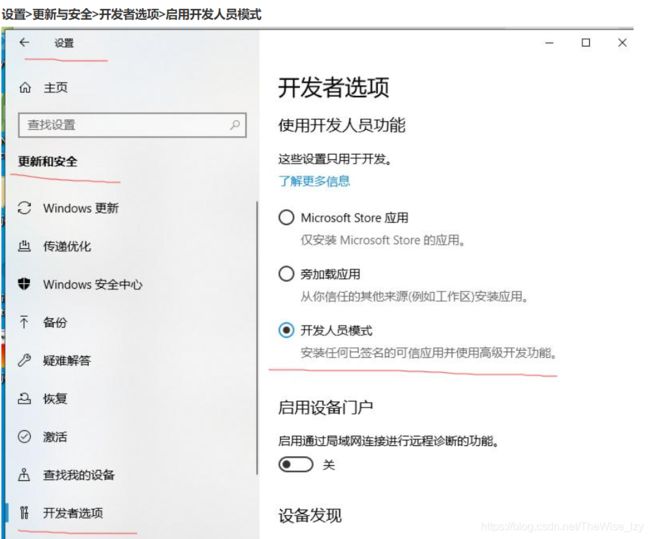
Task: Click the 传递优化 icon
Action: (x=24, y=246)
